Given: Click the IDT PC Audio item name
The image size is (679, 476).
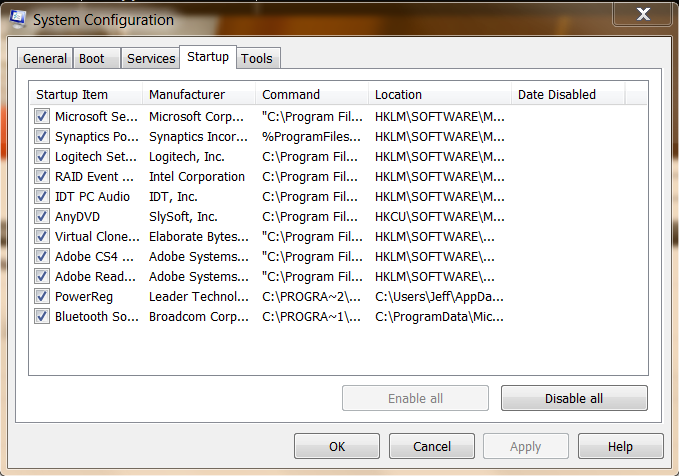Looking at the screenshot, I should click(92, 197).
